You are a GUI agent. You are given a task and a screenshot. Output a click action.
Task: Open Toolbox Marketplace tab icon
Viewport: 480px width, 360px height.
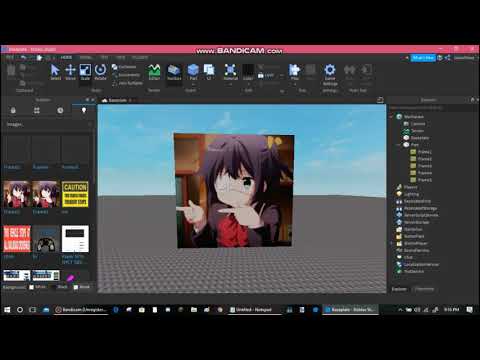click(x=13, y=110)
